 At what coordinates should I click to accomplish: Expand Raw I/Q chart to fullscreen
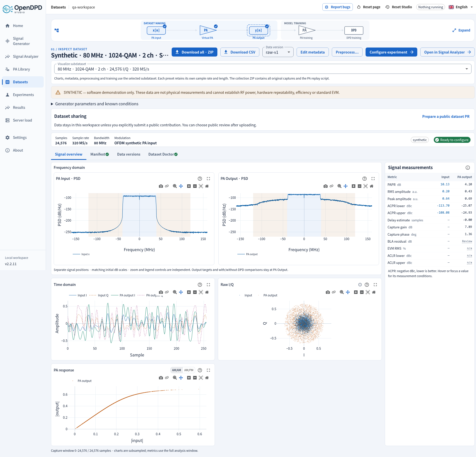point(375,285)
